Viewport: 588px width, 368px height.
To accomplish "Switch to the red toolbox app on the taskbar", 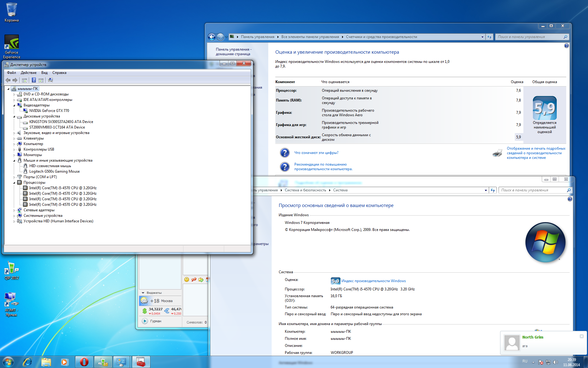I will coord(141,362).
